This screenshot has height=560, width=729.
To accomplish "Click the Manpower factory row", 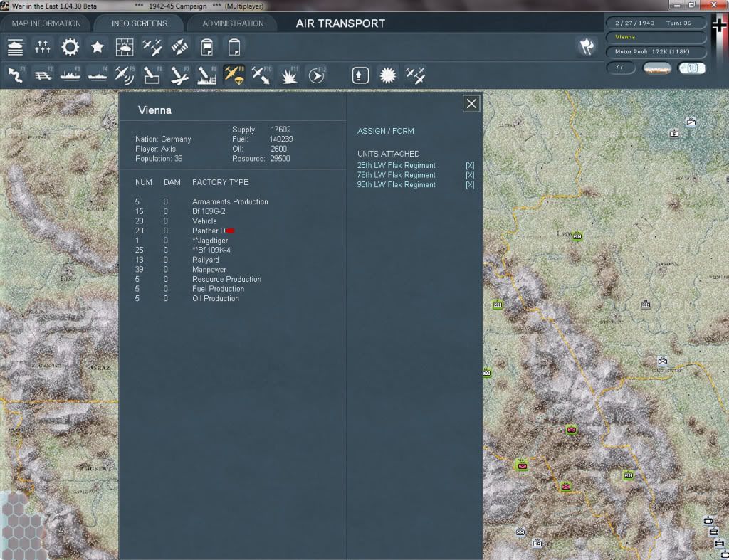I will coord(181,270).
